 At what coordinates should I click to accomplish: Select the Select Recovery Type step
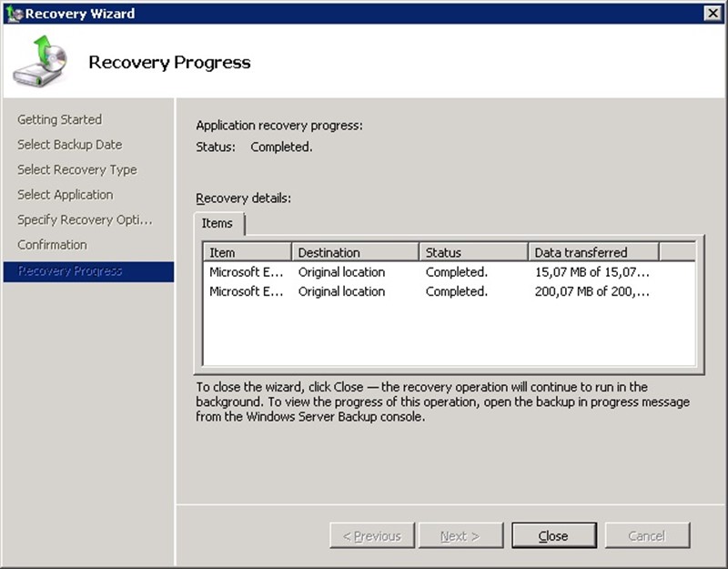(76, 169)
